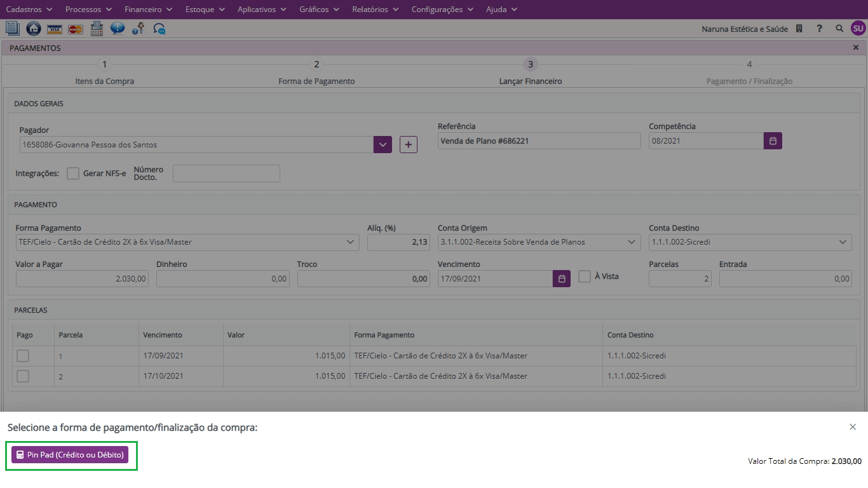Open the Financeiro menu

pos(148,10)
